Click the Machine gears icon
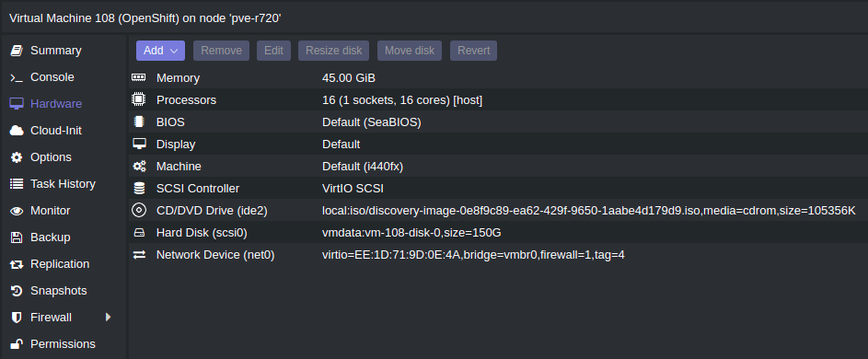This screenshot has height=359, width=868. (139, 167)
